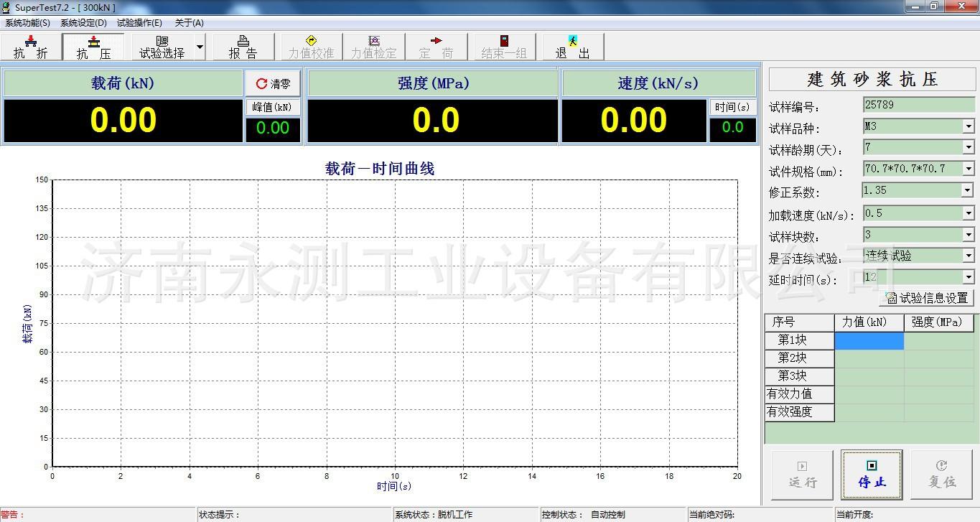The width and height of the screenshot is (980, 522).
Task: Open 试验信息设置 test info settings
Action: coord(927,298)
